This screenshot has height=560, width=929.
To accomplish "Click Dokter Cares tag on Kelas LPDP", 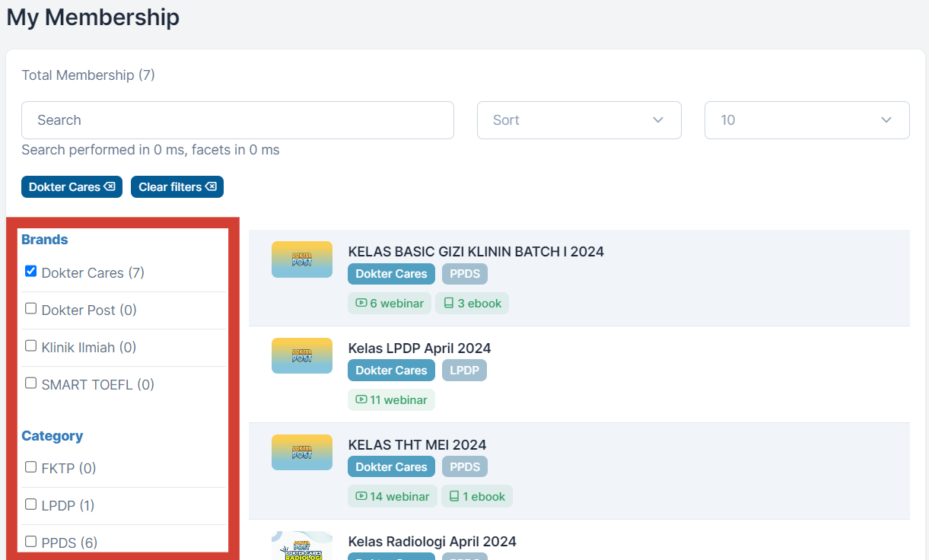I will (392, 371).
